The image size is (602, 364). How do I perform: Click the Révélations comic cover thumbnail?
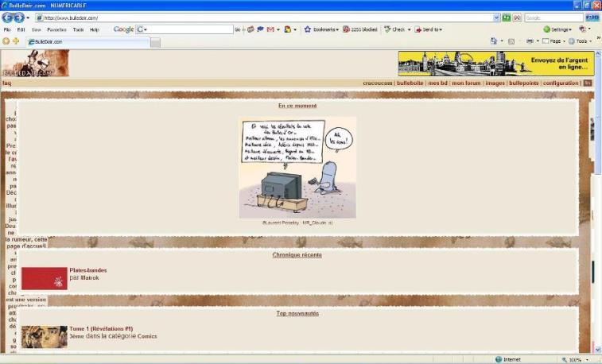coord(45,337)
